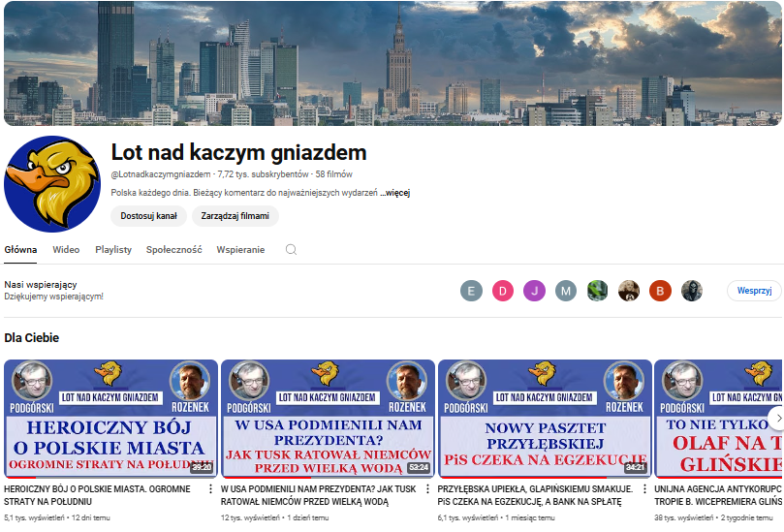This screenshot has width=784, height=532.
Task: Open options menu for W USA PODMIENILI video
Action: tap(427, 489)
